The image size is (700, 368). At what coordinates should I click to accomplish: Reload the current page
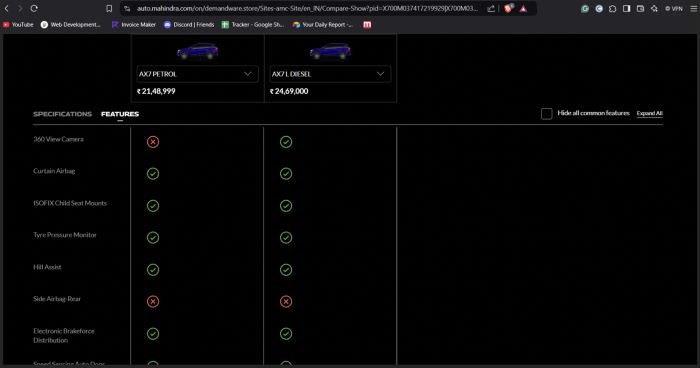pos(34,8)
